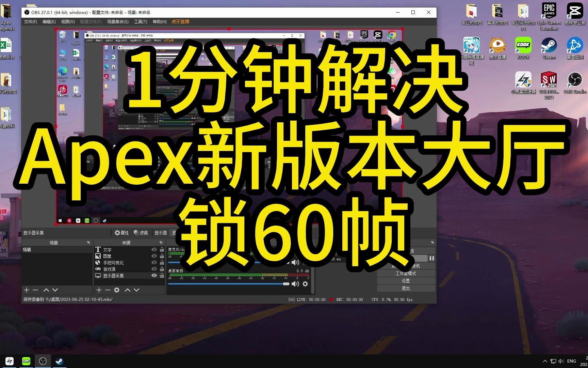This screenshot has height=368, width=588.
Task: Remove the selected source with minus icon
Action: (108, 290)
